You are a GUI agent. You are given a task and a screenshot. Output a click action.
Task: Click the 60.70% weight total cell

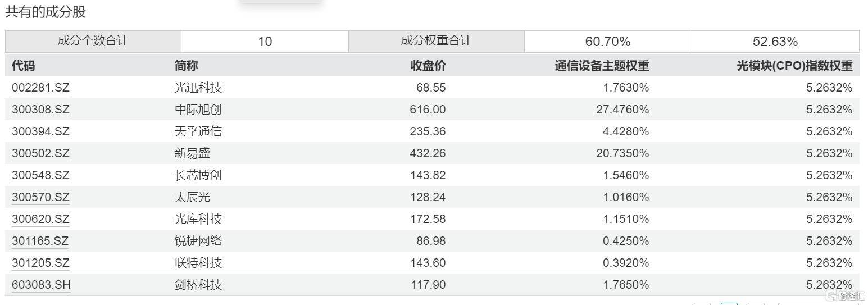[607, 42]
